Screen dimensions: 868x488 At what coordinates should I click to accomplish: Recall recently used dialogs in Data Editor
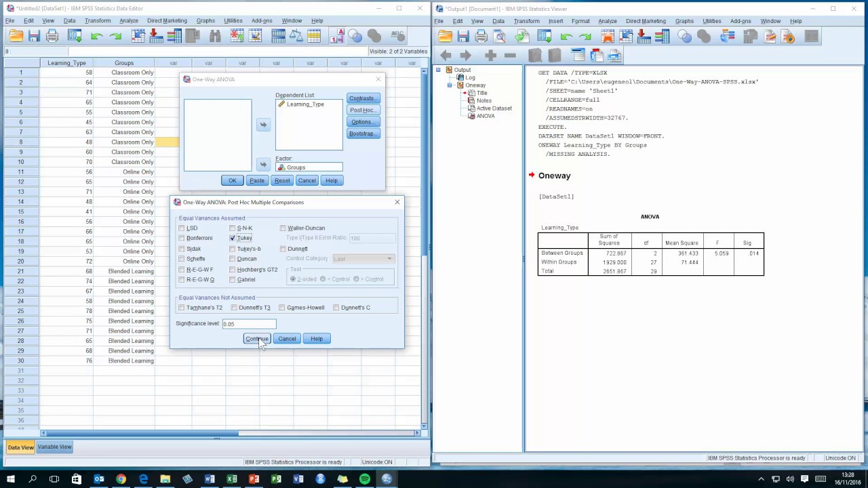(x=75, y=36)
